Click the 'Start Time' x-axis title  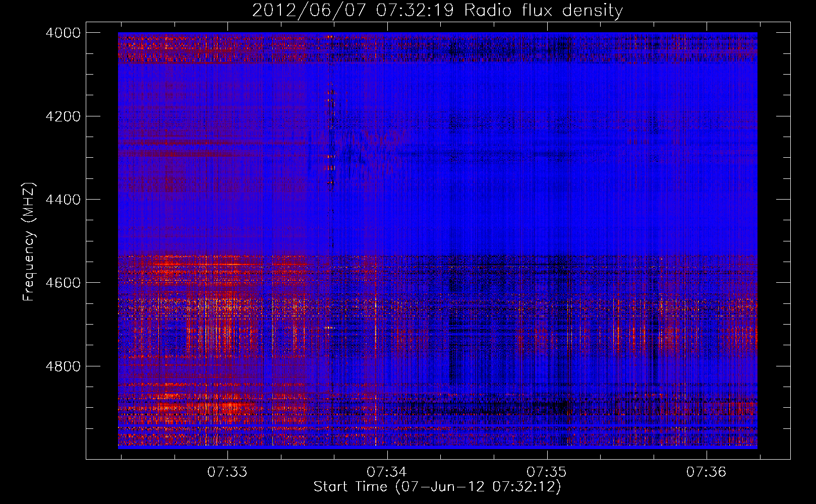pos(437,487)
